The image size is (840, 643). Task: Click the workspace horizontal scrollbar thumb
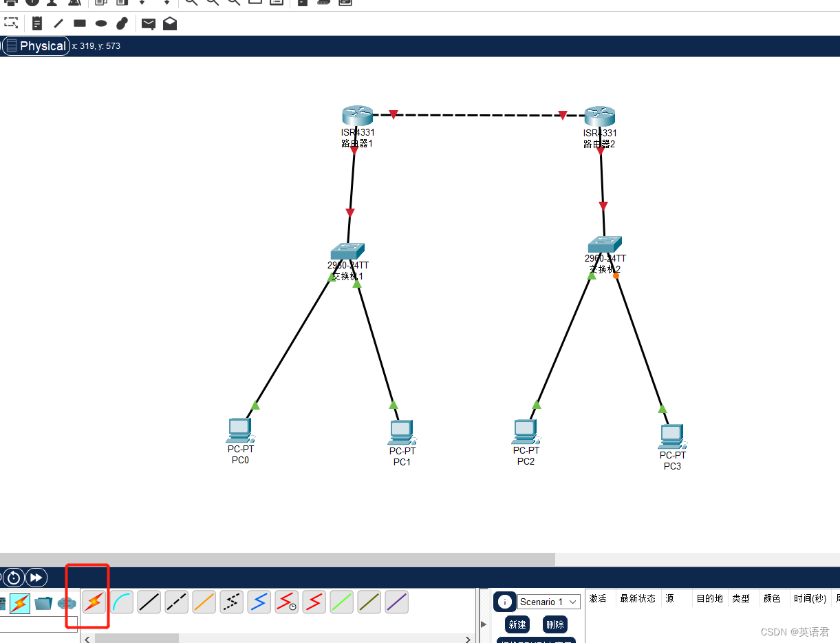tap(277, 559)
